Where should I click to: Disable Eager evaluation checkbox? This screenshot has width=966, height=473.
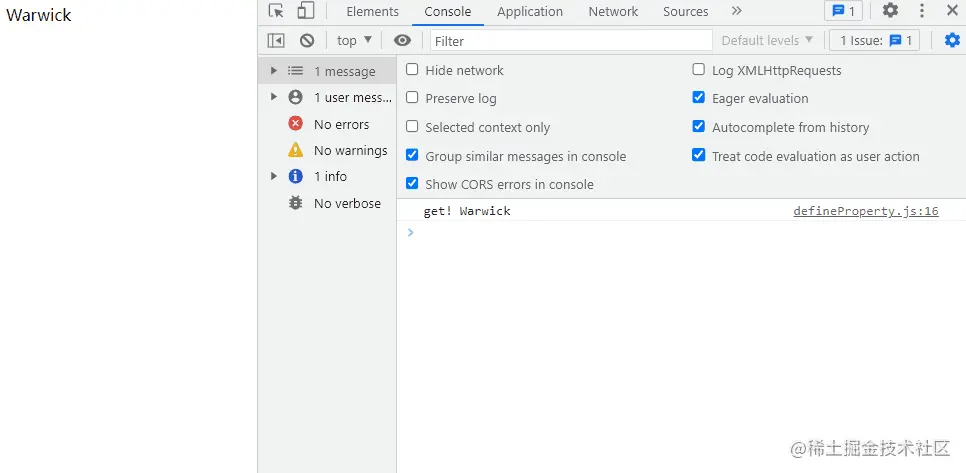point(699,98)
